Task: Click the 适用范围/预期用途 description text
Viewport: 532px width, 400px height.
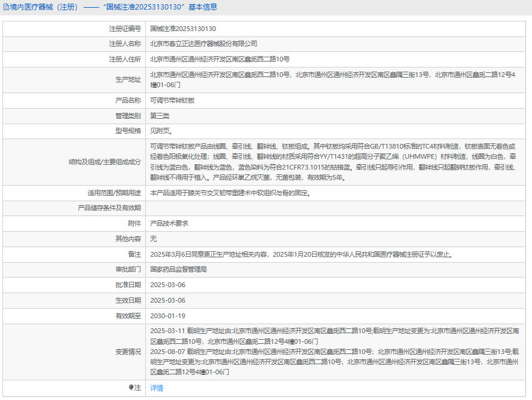Action: point(230,192)
